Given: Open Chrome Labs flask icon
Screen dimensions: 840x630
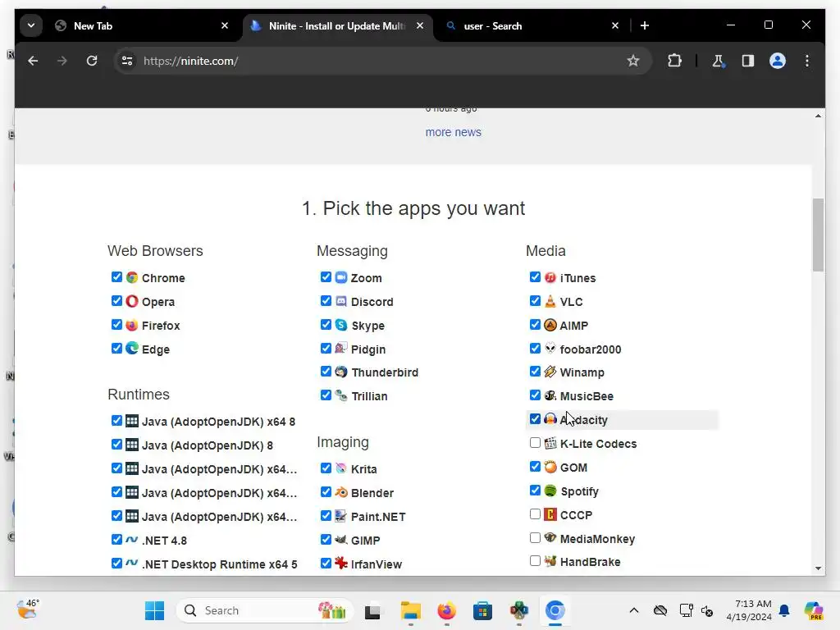Looking at the screenshot, I should coord(719,61).
